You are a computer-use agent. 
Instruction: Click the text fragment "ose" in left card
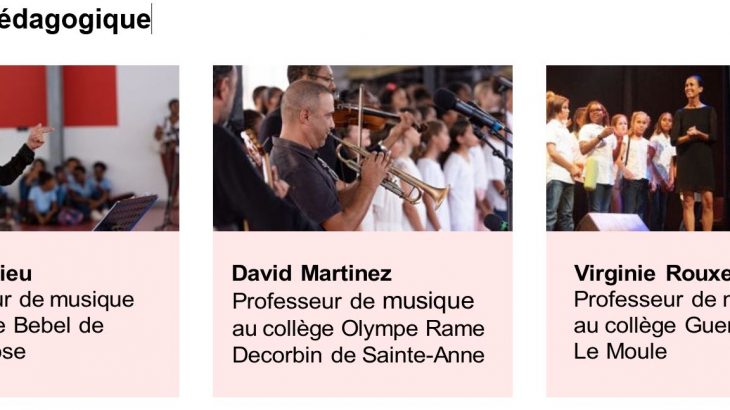pyautogui.click(x=13, y=352)
